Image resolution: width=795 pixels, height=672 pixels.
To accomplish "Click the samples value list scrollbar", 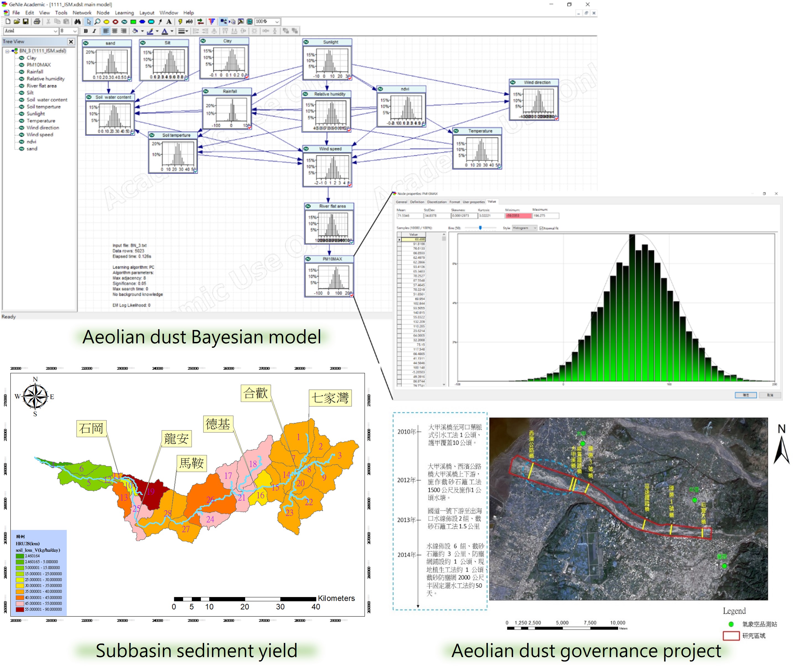I will (x=444, y=309).
